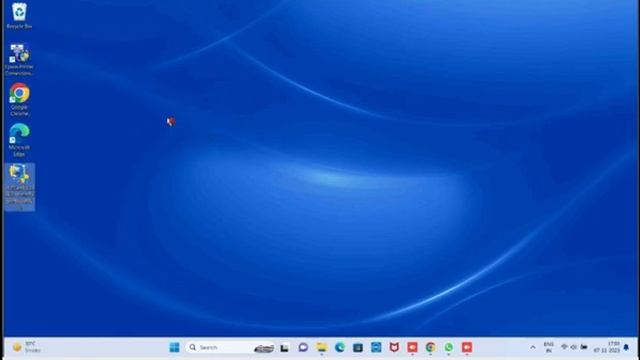The height and width of the screenshot is (360, 640).
Task: Open Wi-Fi network settings in the tray
Action: pos(564,347)
